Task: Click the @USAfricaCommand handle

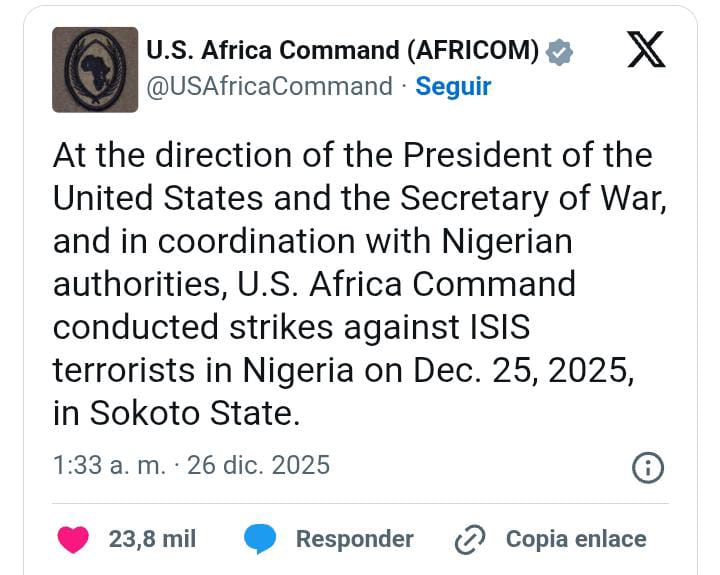Action: click(x=269, y=86)
